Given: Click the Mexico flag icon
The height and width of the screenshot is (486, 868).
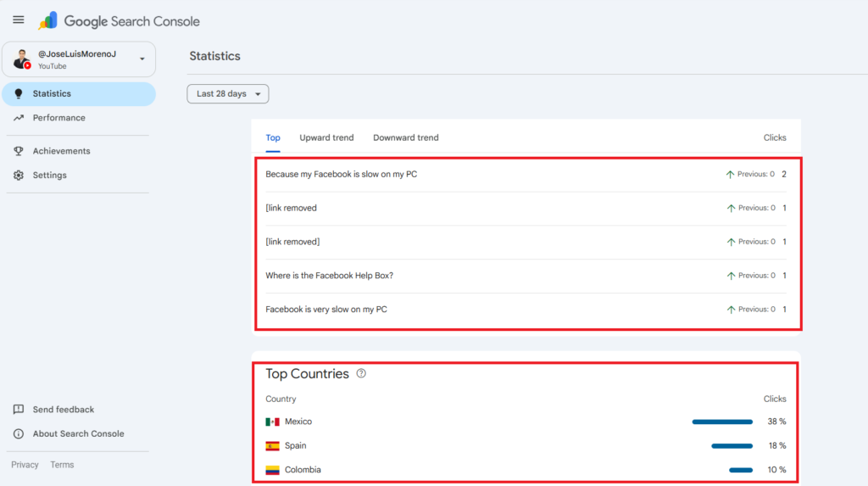Looking at the screenshot, I should pos(272,422).
